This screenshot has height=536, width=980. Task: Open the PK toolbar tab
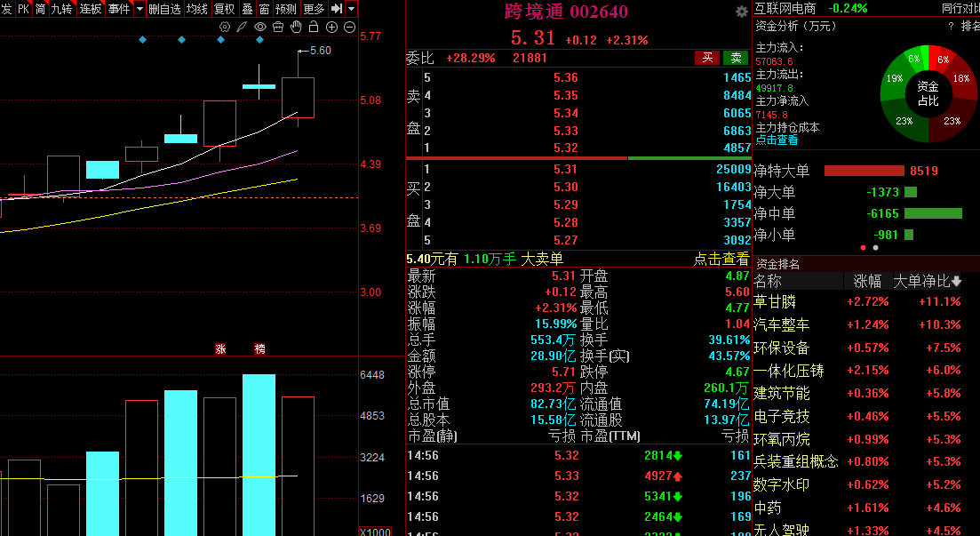pyautogui.click(x=23, y=9)
